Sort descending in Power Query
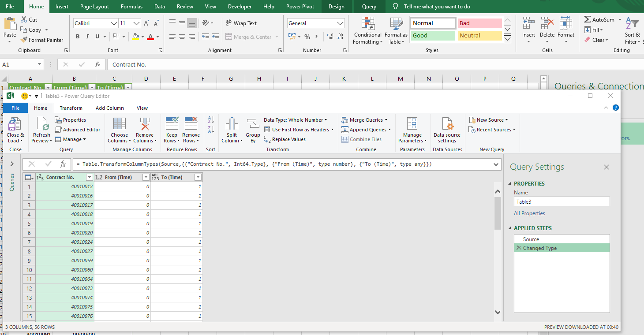Viewport: 644px width, 335px height. 211,130
